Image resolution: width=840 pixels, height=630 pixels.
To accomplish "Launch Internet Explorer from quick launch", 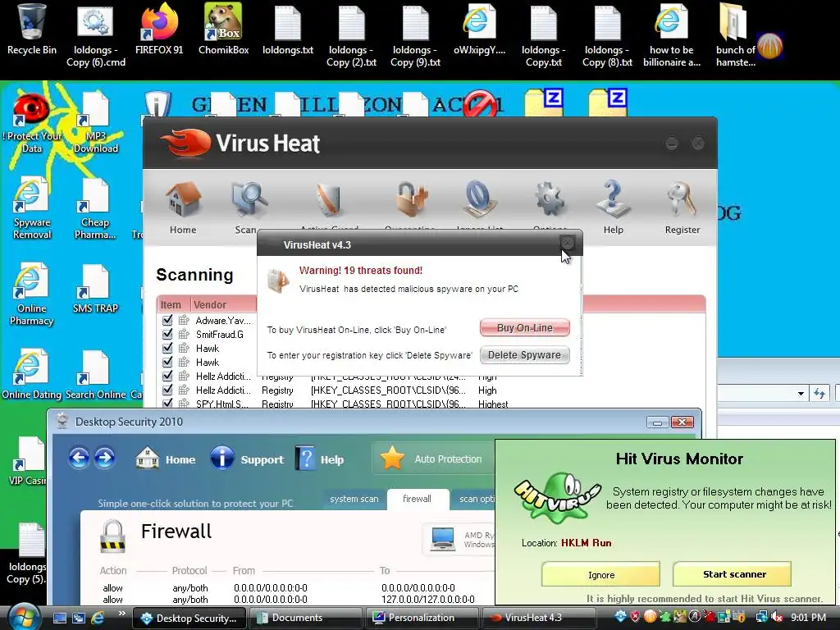I will pyautogui.click(x=98, y=618).
